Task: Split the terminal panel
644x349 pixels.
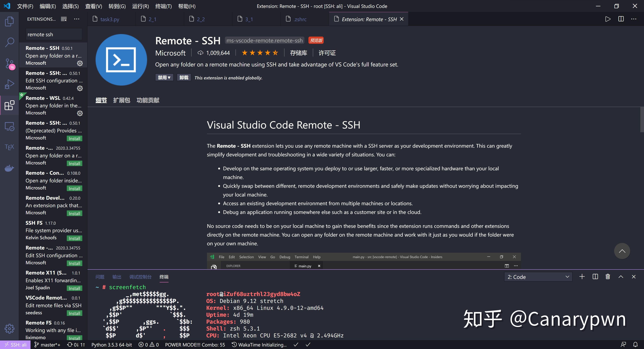Action: 595,277
